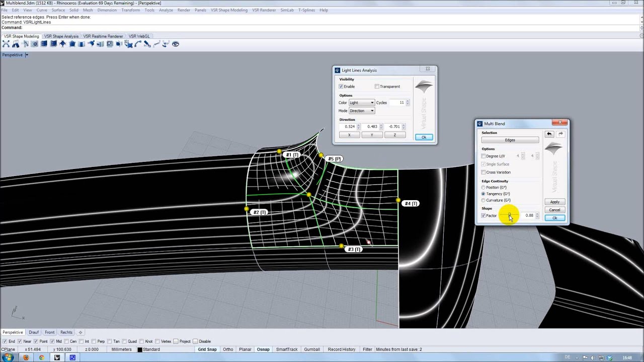
Task: Check the Transparent option
Action: (377, 86)
